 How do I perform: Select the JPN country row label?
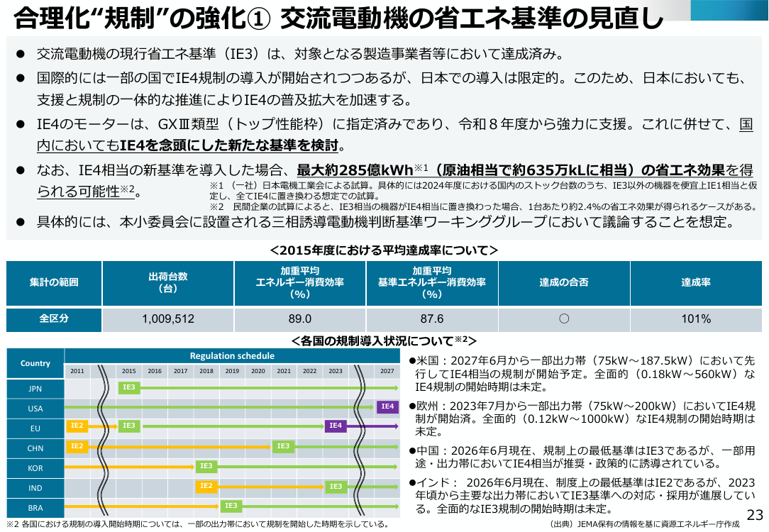[x=35, y=388]
